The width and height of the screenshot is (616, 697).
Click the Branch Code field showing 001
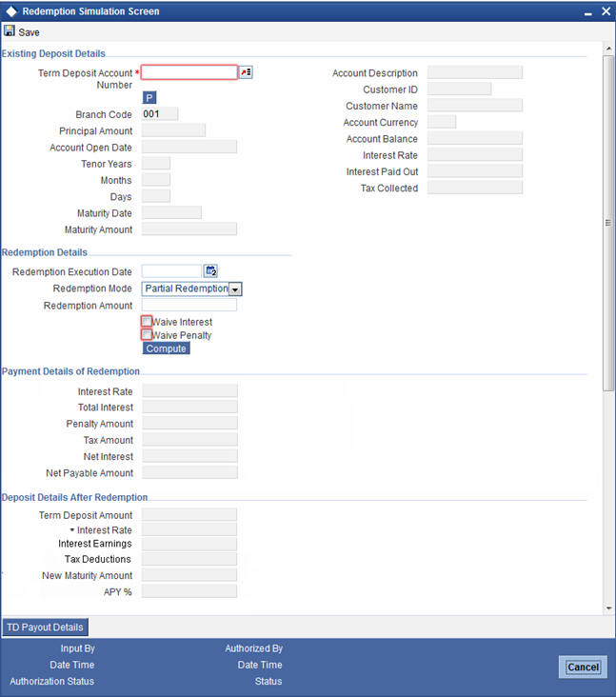click(160, 114)
